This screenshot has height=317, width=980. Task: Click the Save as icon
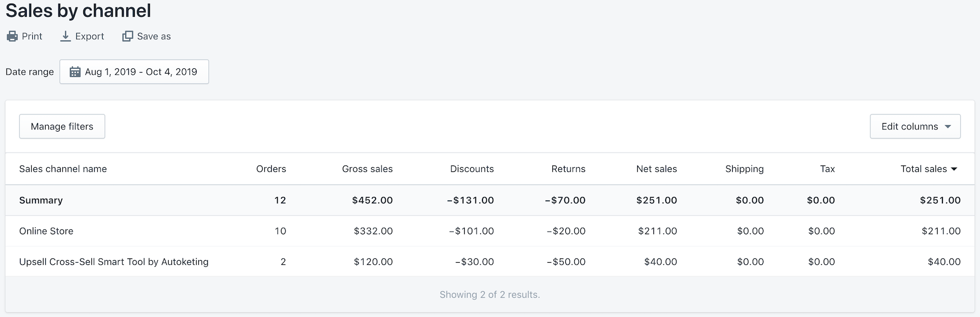click(128, 36)
